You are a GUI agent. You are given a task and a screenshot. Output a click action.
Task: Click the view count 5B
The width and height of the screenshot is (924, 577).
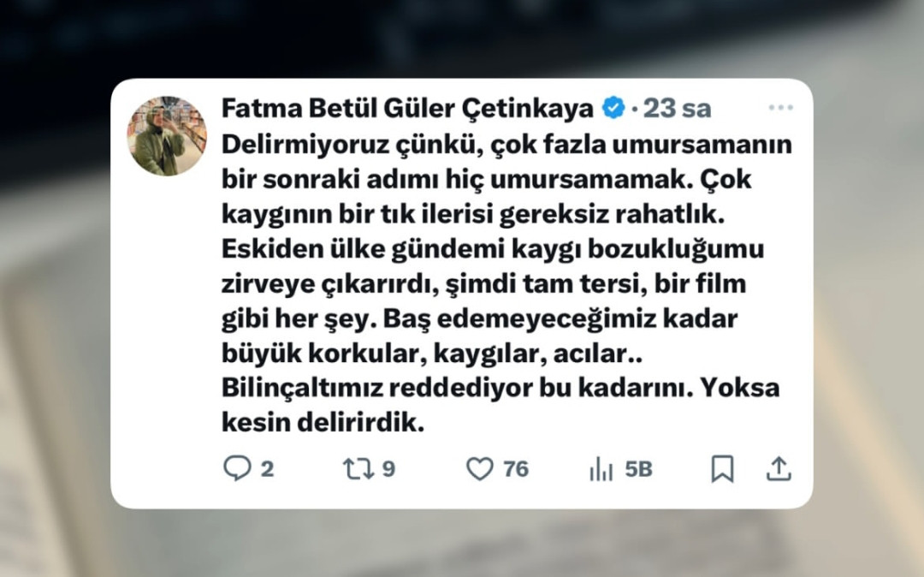[639, 469]
